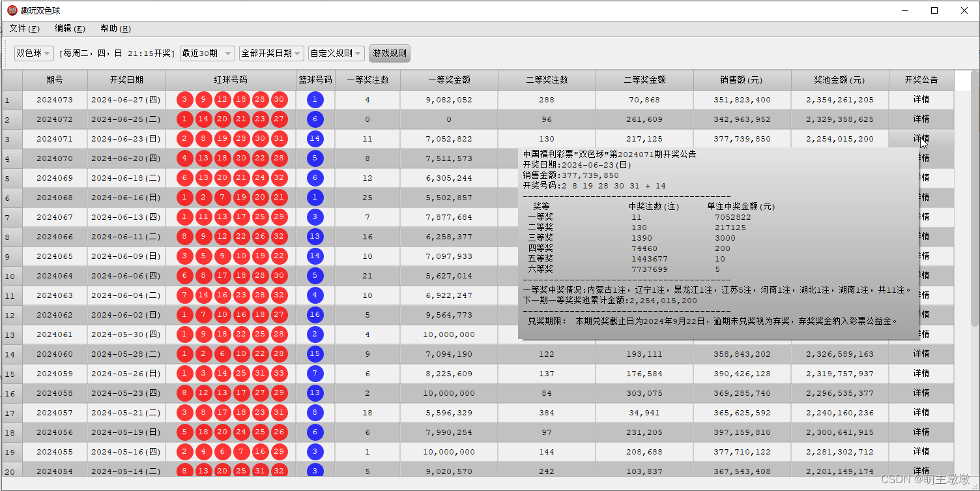Select row number 1 header
This screenshot has height=491, width=980.
(x=12, y=100)
